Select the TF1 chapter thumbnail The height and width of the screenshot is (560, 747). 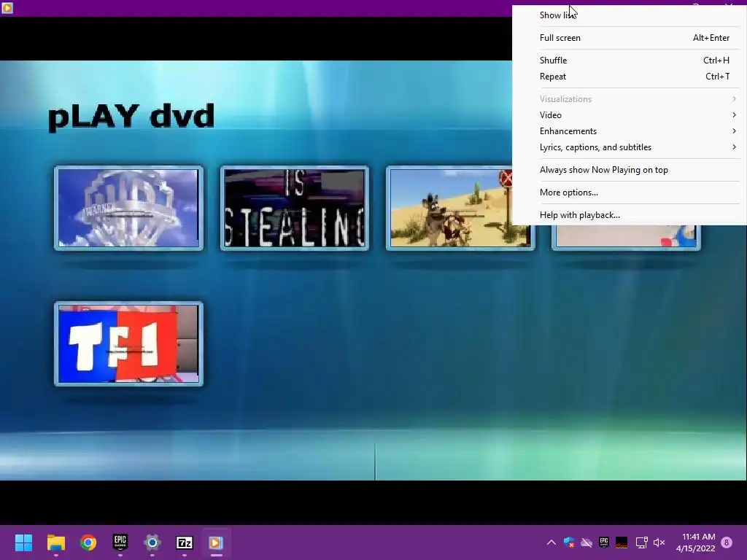(x=128, y=343)
